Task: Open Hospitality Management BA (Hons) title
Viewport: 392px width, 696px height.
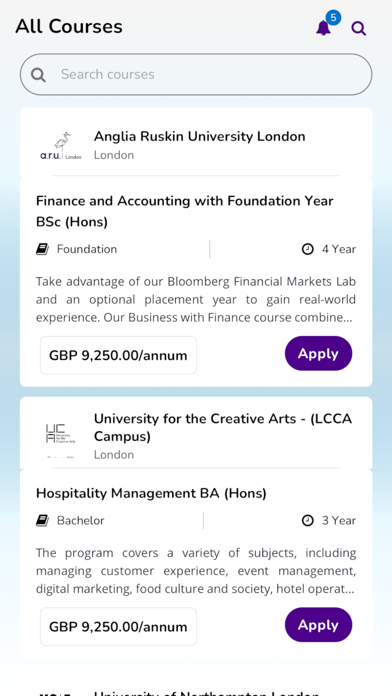Action: (151, 493)
